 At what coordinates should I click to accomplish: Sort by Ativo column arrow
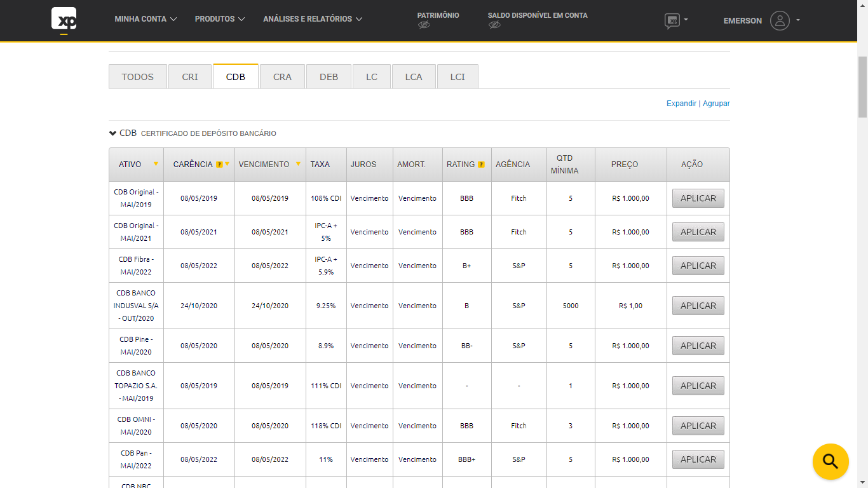156,164
